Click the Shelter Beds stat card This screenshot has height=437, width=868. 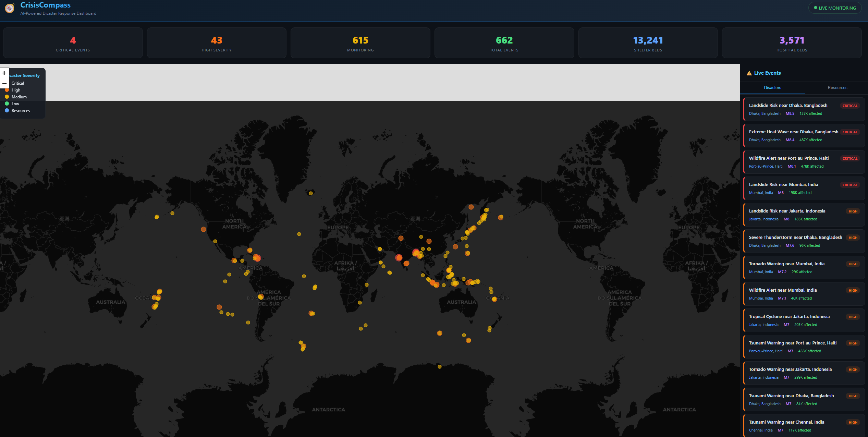click(x=648, y=43)
